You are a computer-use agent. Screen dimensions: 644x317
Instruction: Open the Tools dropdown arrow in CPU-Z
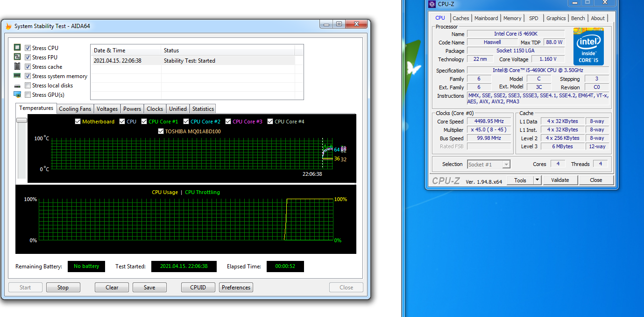pos(537,180)
